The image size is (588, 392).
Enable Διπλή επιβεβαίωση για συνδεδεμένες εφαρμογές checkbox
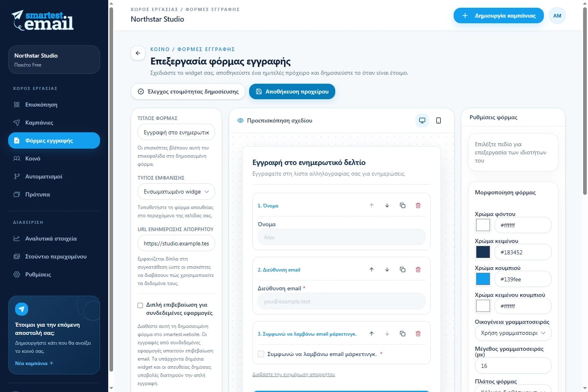140,305
